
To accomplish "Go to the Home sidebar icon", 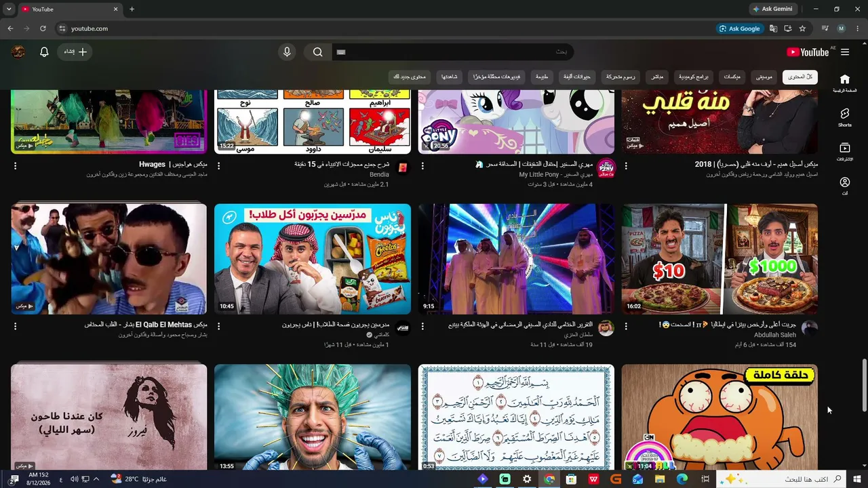I will 844,83.
